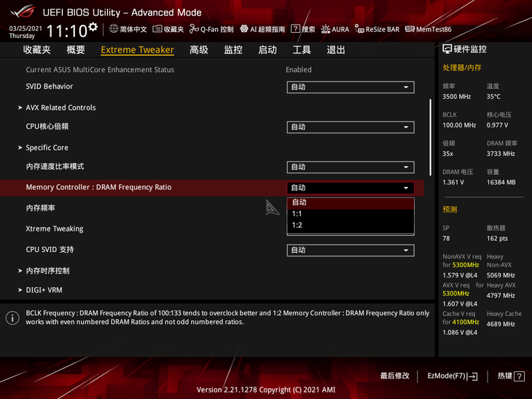Expand the DIGI+ VRM section
The width and height of the screenshot is (532, 399).
(x=44, y=290)
